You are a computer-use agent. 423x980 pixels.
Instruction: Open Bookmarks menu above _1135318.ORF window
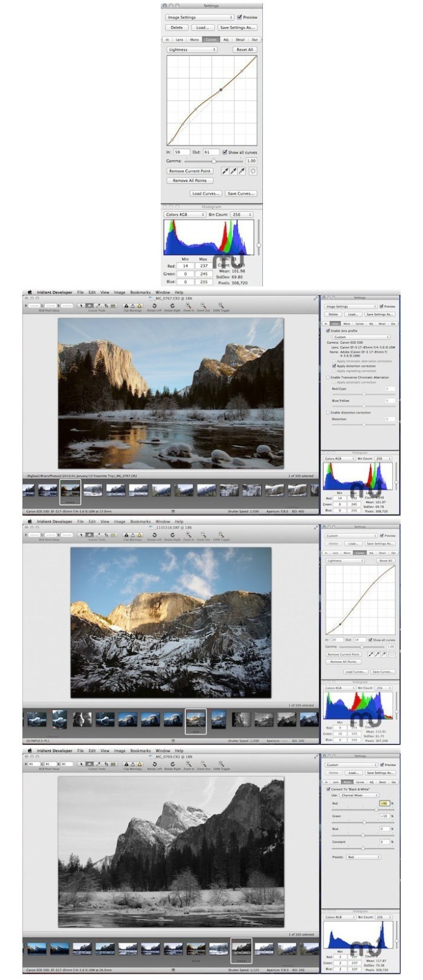[140, 521]
